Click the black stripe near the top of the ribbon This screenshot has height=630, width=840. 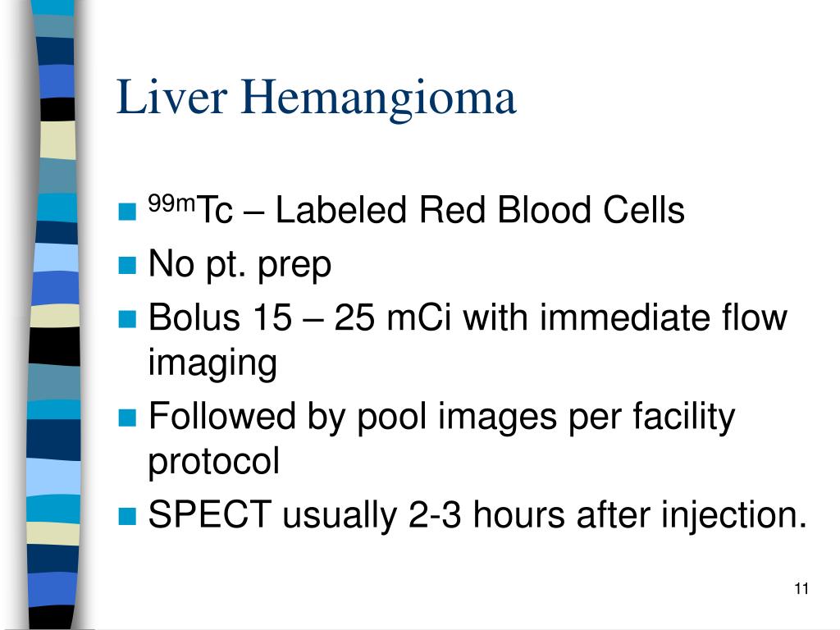(x=57, y=109)
